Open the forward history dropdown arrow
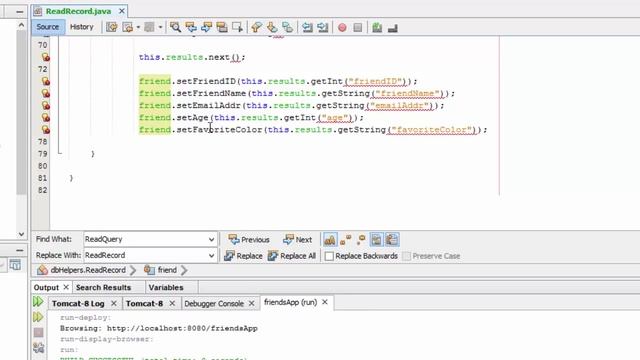The image size is (640, 360). coord(160,27)
